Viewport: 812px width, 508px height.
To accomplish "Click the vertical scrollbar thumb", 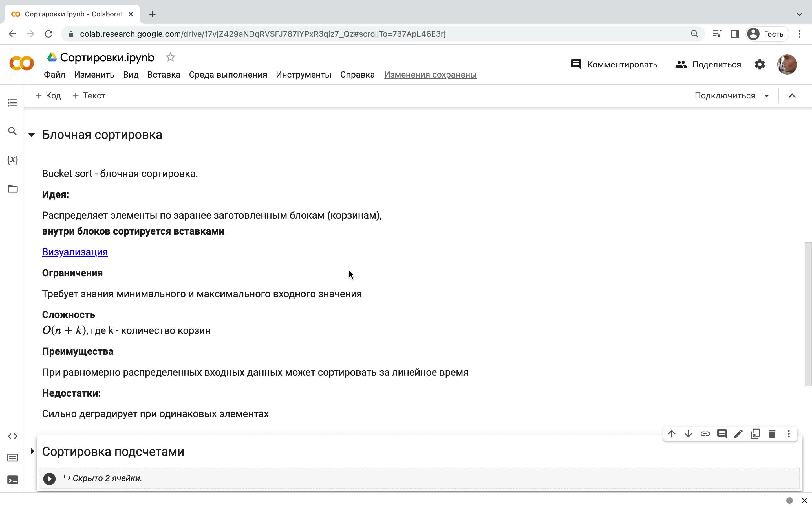I will [808, 314].
